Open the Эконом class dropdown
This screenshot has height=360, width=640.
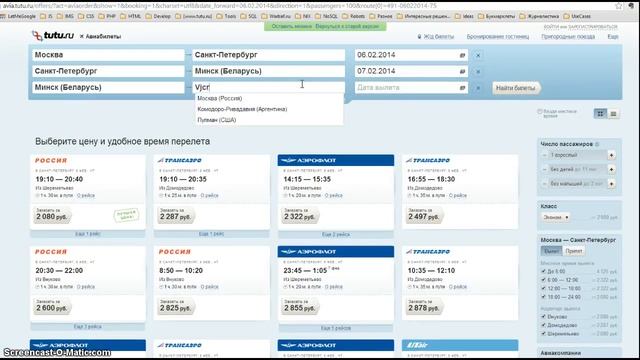pyautogui.click(x=556, y=218)
